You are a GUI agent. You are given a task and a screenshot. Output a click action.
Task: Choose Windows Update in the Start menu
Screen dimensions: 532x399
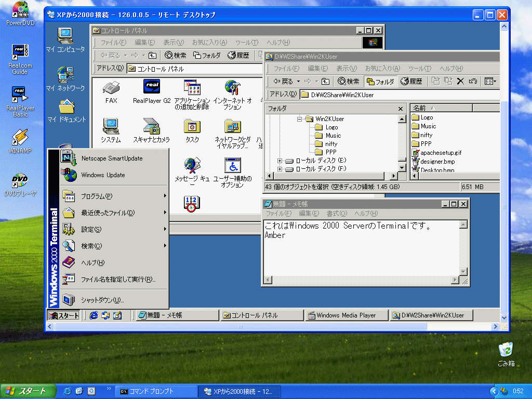[x=114, y=175]
